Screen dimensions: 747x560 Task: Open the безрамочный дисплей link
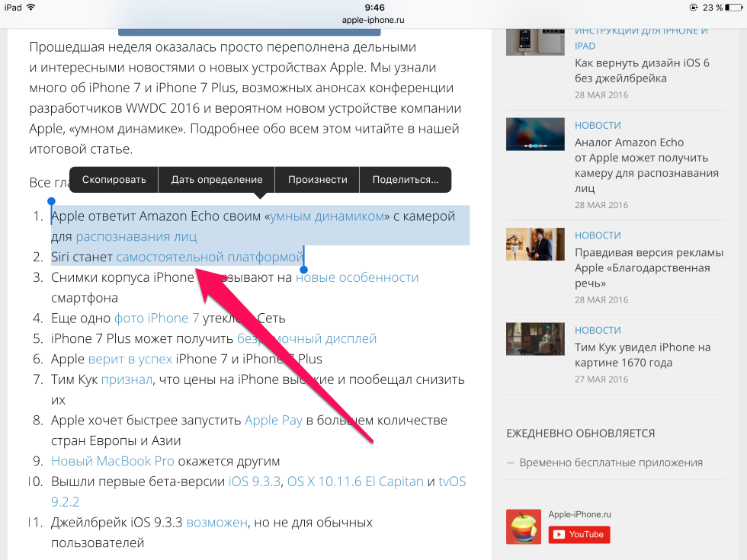306,338
